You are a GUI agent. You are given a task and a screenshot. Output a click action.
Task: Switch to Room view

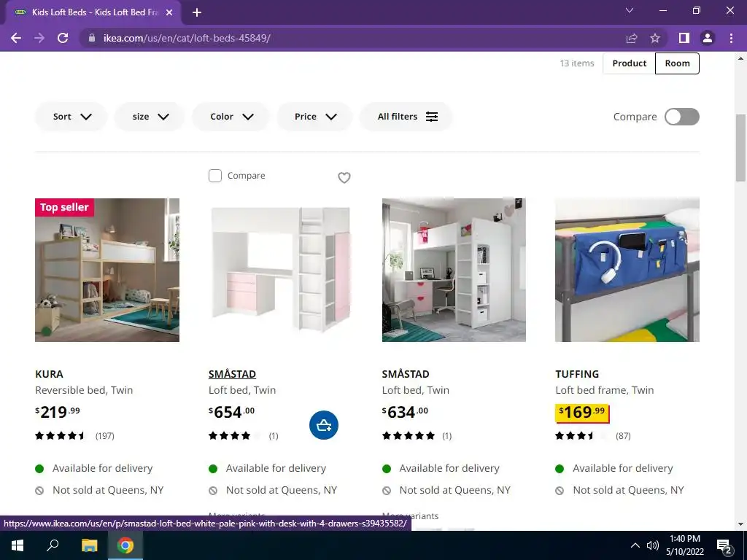click(x=677, y=63)
